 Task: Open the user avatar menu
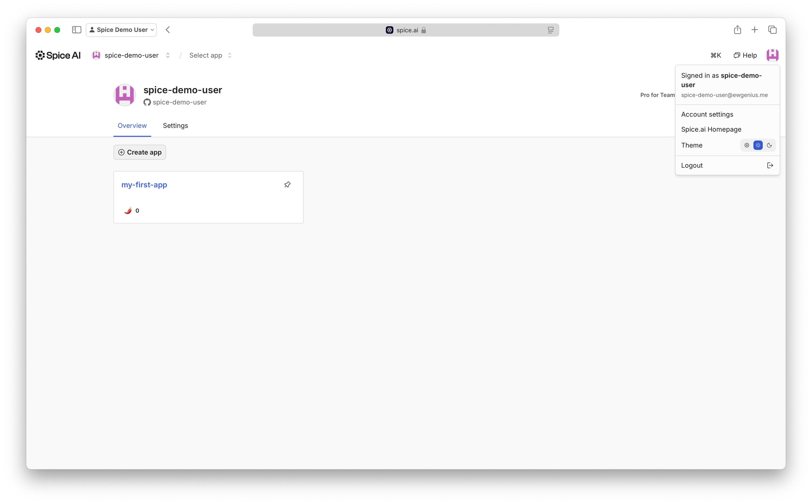[772, 55]
